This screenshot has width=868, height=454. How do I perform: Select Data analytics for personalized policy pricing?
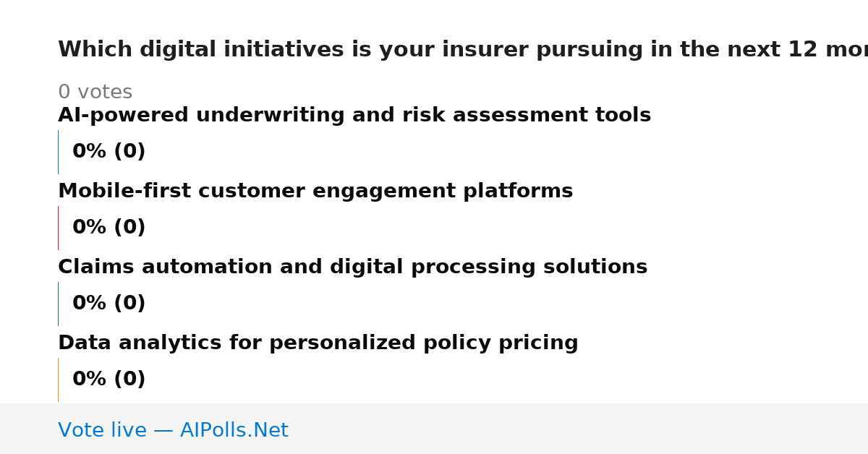(x=318, y=343)
